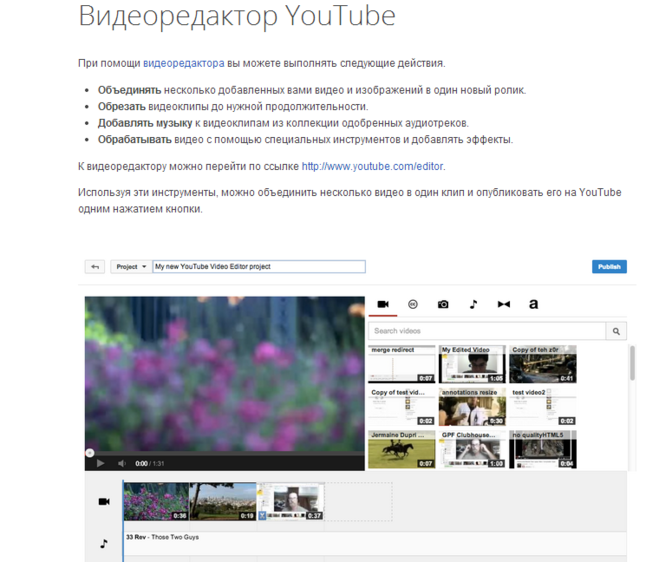Viewport: 659px width, 562px height.
Task: Click the search magnifier button
Action: [x=616, y=331]
